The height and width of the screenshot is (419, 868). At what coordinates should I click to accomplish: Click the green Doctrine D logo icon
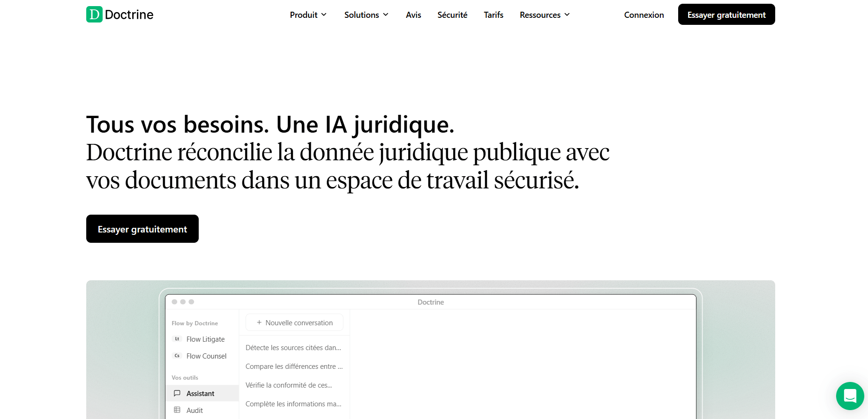click(x=94, y=15)
